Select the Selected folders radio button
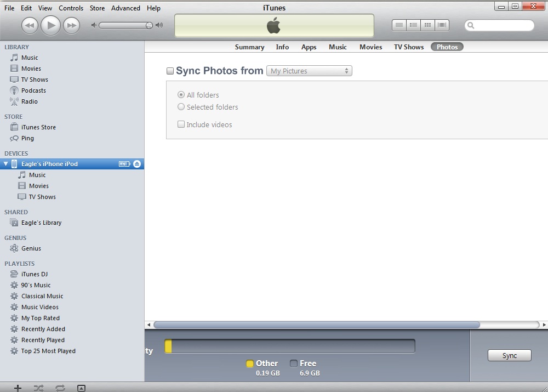The width and height of the screenshot is (548, 392). point(181,107)
